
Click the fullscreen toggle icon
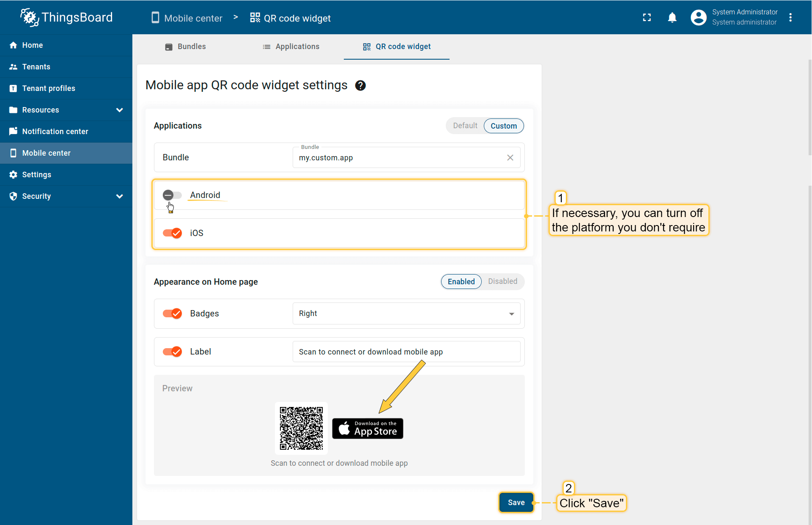click(x=647, y=17)
